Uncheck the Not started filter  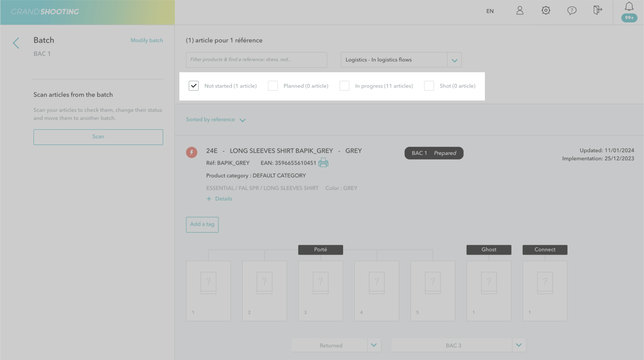coord(194,86)
